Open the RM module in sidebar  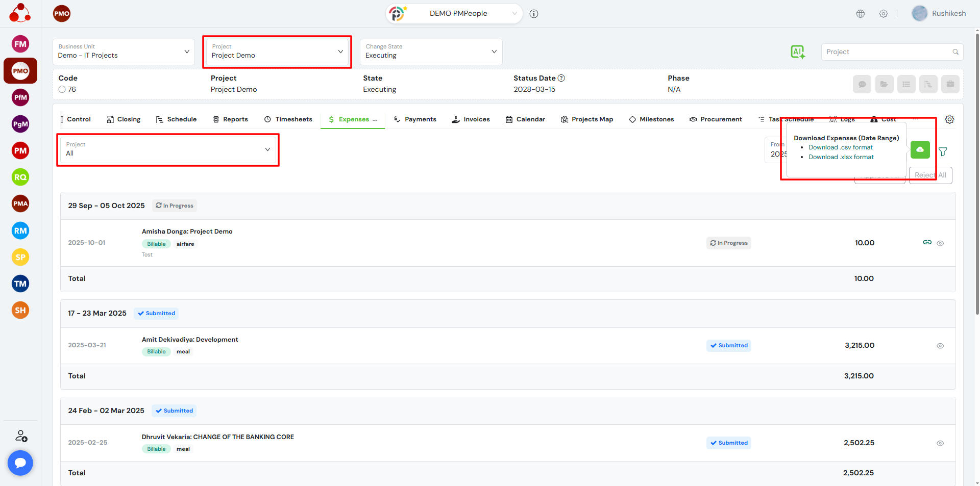[20, 231]
